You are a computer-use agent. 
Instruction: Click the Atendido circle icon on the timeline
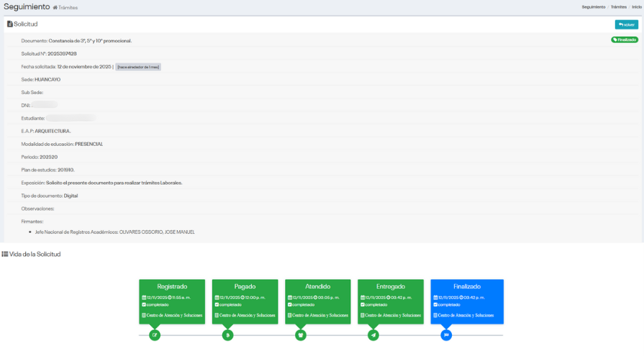click(301, 334)
